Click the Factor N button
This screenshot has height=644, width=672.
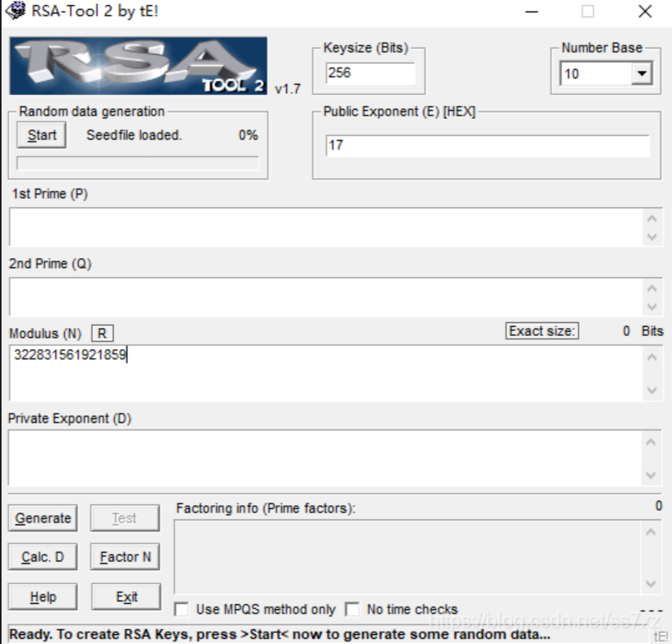point(125,557)
